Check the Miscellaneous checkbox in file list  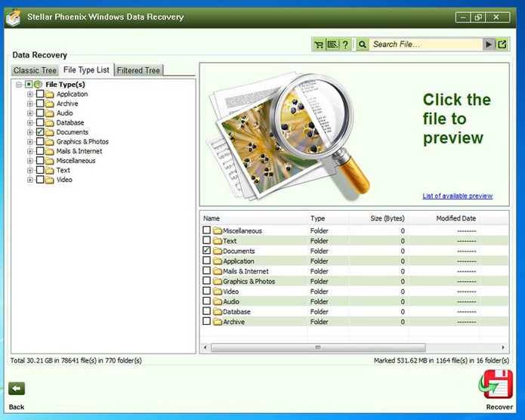[206, 230]
